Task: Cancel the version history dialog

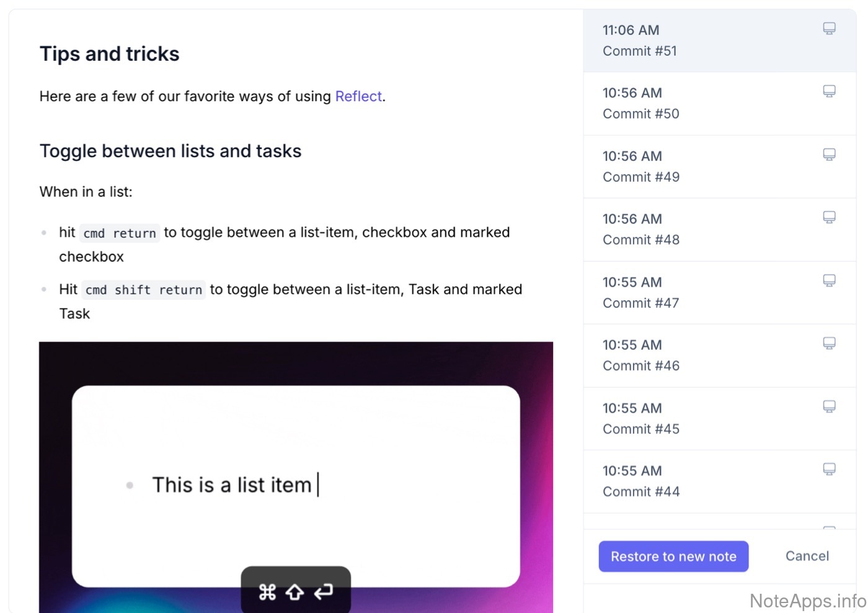Action: [x=807, y=557]
